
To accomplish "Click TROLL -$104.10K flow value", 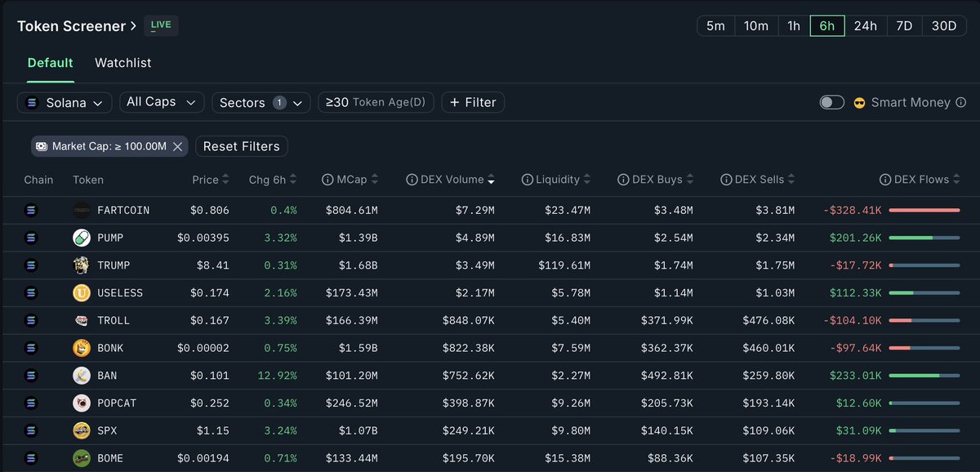I will tap(853, 321).
